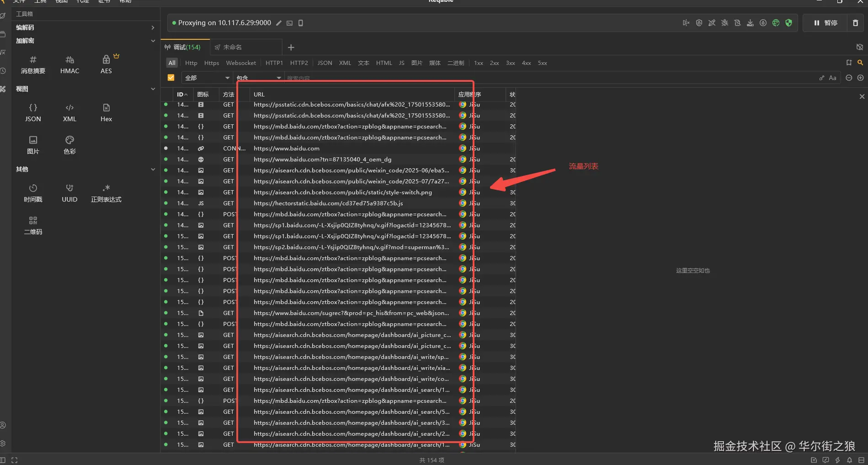This screenshot has width=868, height=465.
Task: Open the 全部 filter scope dropdown
Action: (207, 78)
